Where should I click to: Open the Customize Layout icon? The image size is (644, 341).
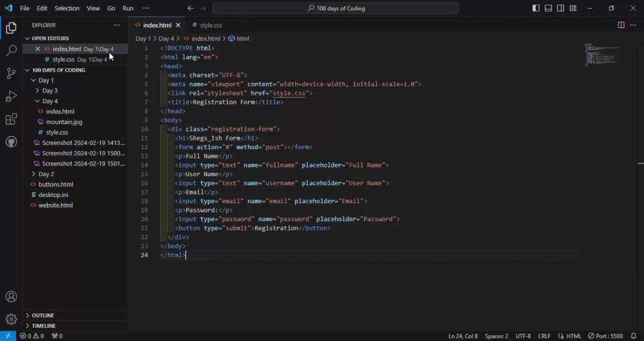pyautogui.click(x=573, y=8)
